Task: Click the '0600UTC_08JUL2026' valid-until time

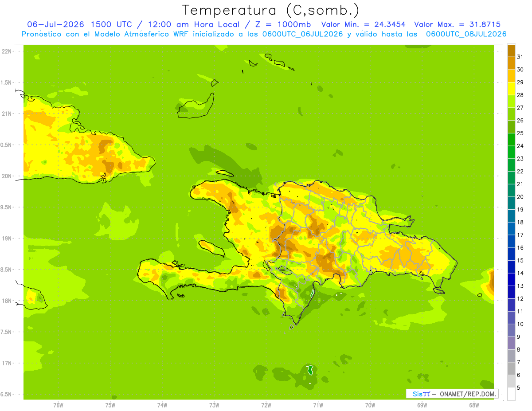Action: (466, 34)
